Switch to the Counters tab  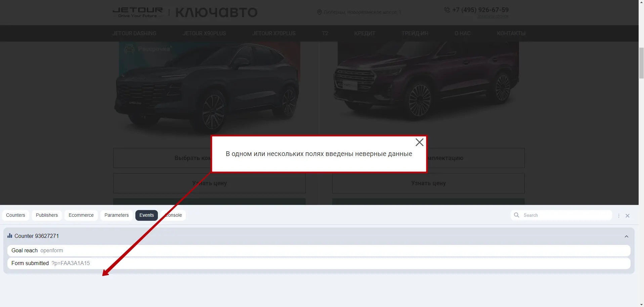pos(15,215)
